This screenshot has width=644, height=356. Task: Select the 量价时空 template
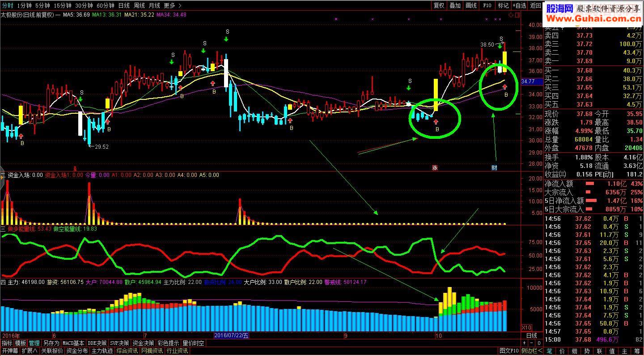click(x=193, y=343)
